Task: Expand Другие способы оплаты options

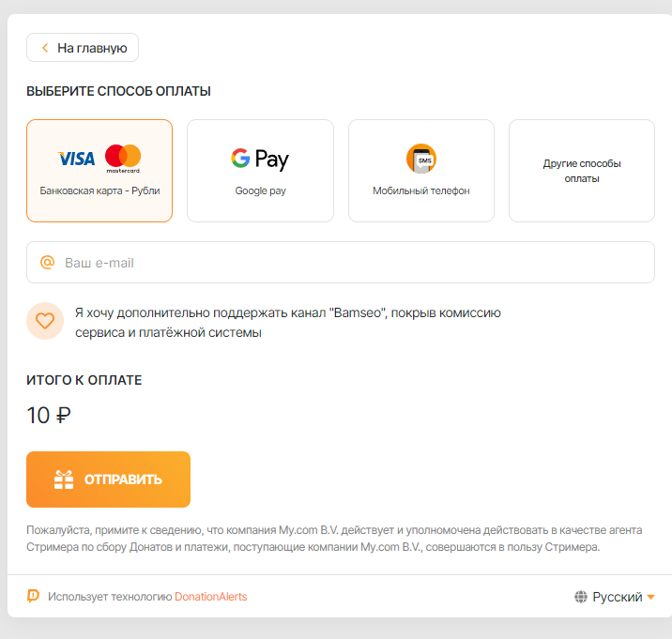Action: pos(582,171)
